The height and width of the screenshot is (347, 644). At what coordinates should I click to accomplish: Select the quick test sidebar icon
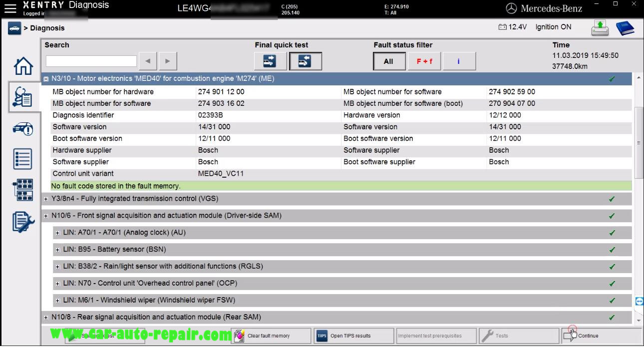[x=23, y=97]
